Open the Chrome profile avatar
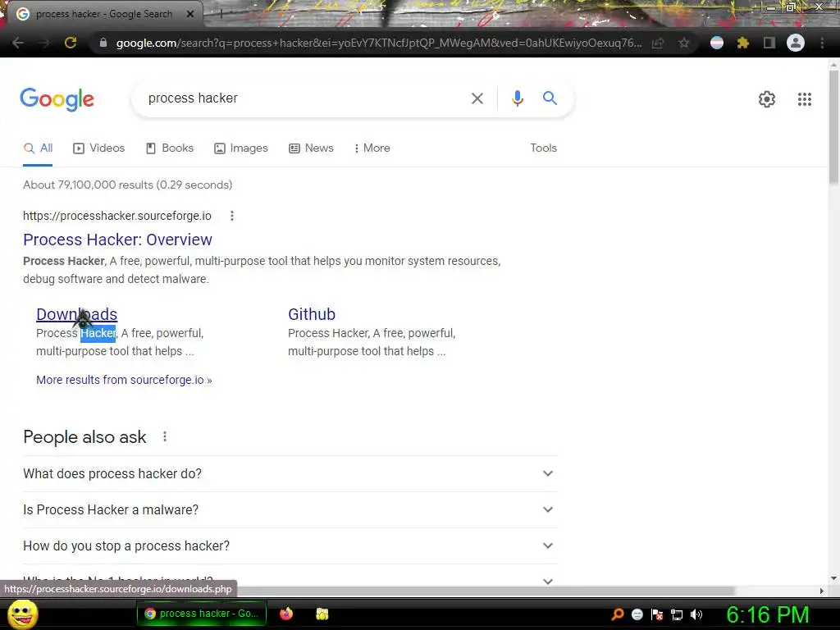Viewport: 840px width, 630px height. 796,43
